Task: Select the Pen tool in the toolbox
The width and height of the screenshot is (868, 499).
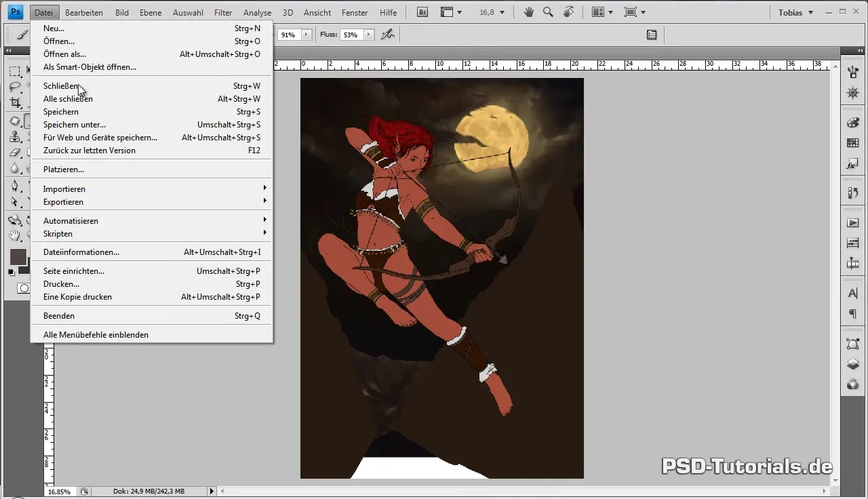Action: (15, 186)
